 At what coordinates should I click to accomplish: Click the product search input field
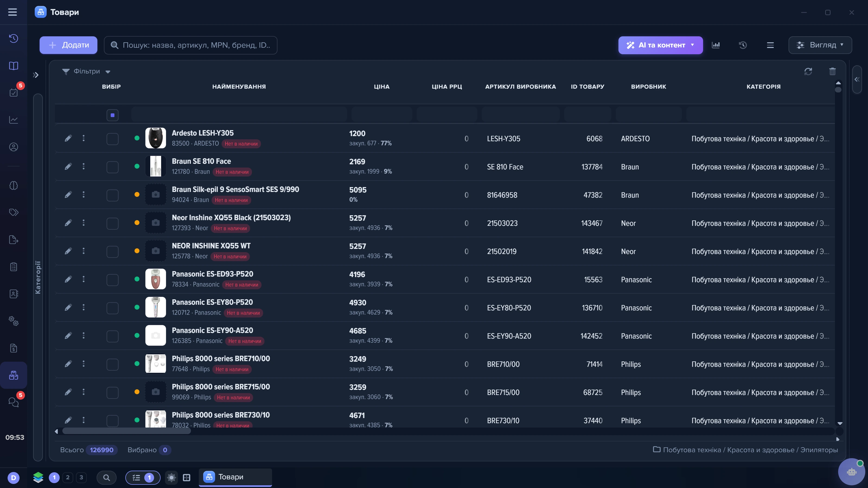point(191,45)
